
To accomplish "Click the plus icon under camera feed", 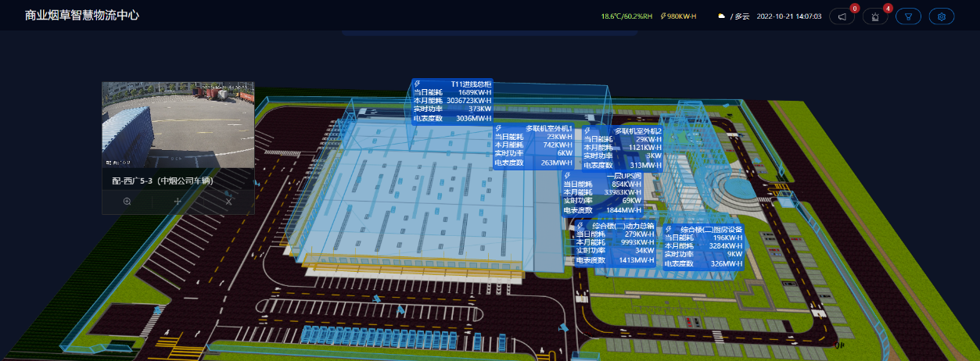I will click(x=178, y=202).
